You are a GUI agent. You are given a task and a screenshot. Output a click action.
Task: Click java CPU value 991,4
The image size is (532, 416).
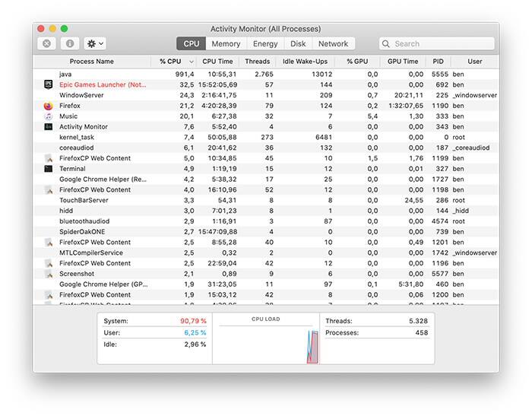pyautogui.click(x=185, y=74)
